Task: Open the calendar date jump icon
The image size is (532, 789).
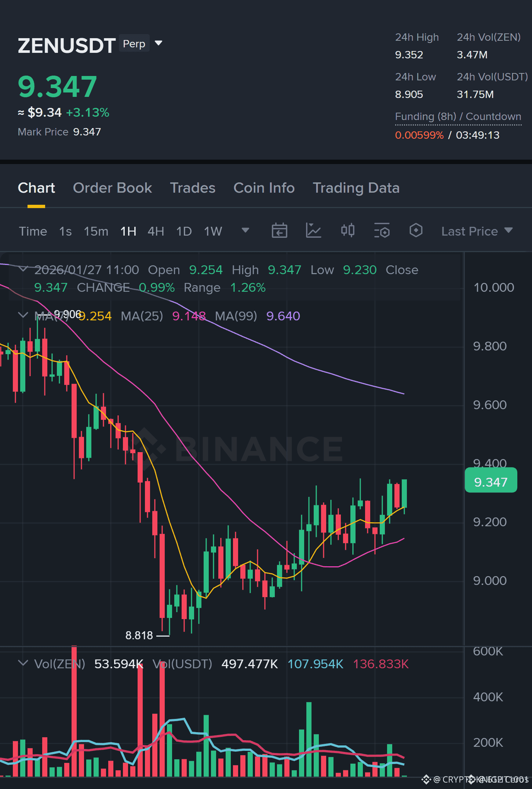Action: coord(279,231)
